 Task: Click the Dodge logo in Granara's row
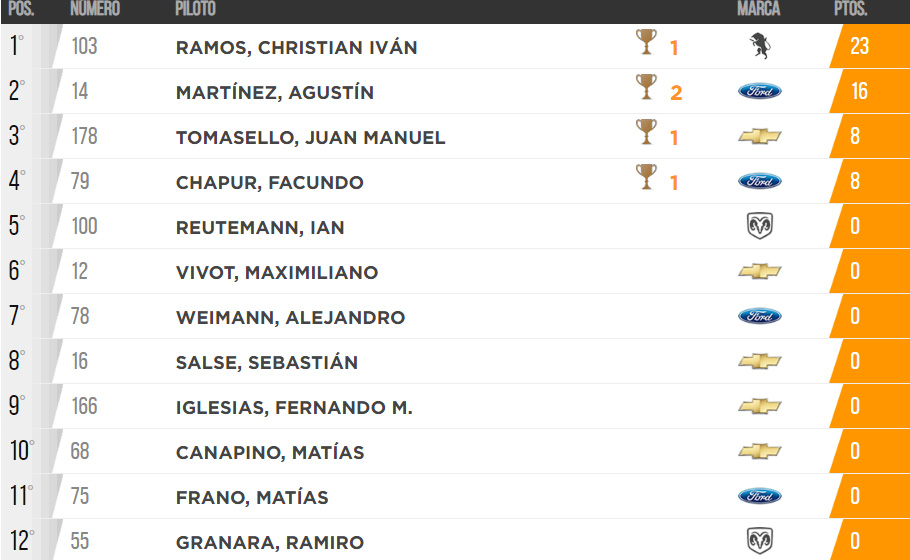click(760, 541)
